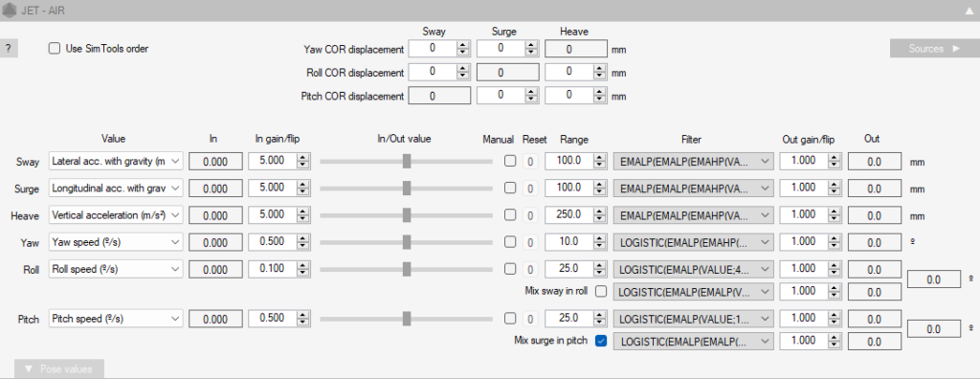Image resolution: width=980 pixels, height=379 pixels.
Task: Enable Mix sway in roll checkbox
Action: (601, 292)
